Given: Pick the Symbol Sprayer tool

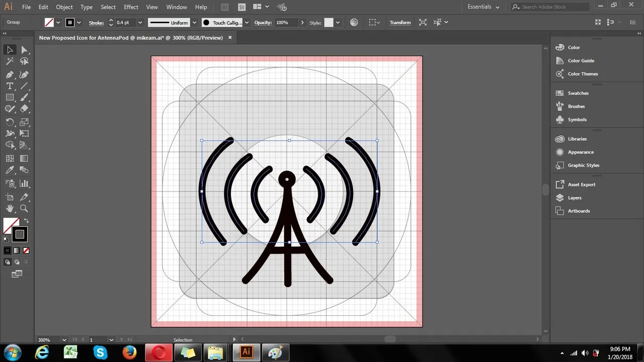Looking at the screenshot, I should pyautogui.click(x=10, y=184).
